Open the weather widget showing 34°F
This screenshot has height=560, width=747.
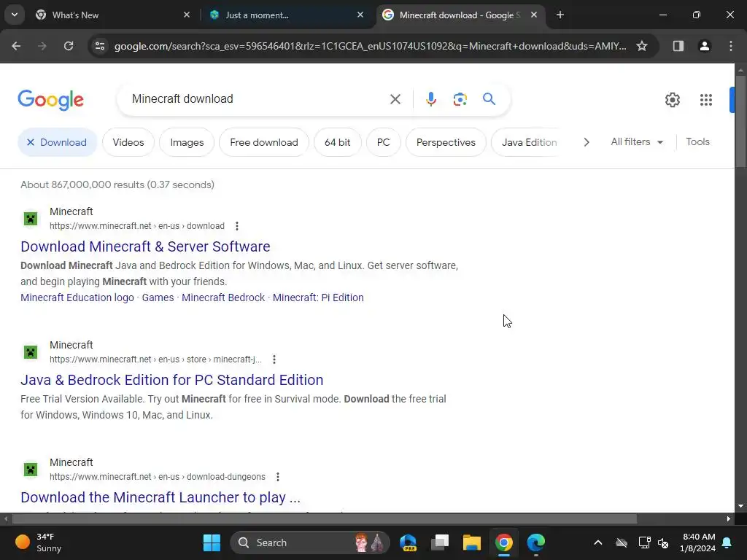39,542
